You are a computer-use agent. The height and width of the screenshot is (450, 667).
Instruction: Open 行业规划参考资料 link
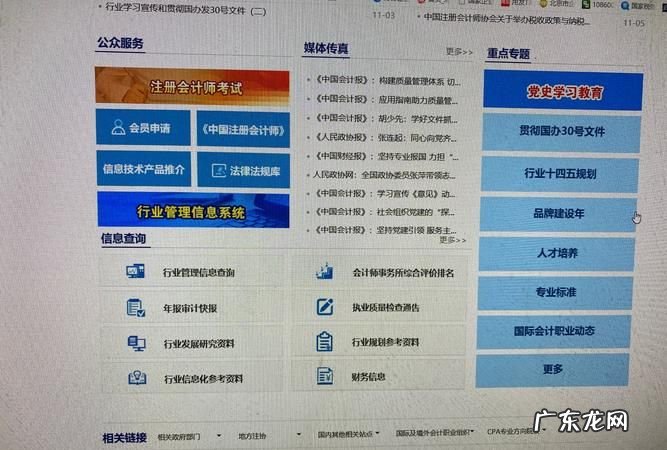pyautogui.click(x=385, y=342)
